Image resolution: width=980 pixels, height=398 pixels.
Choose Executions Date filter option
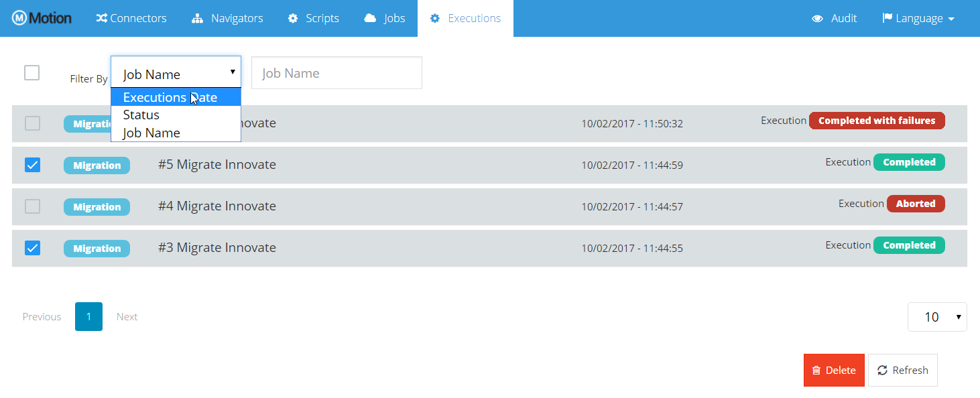click(176, 97)
